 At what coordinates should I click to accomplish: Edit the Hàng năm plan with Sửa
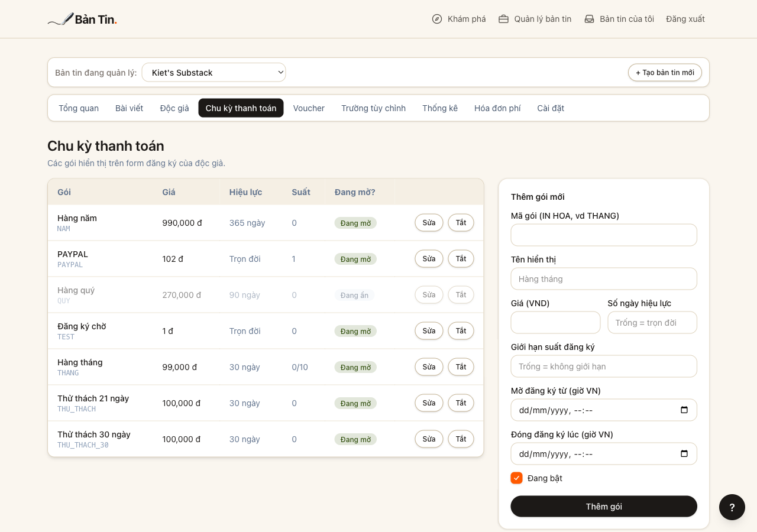429,223
